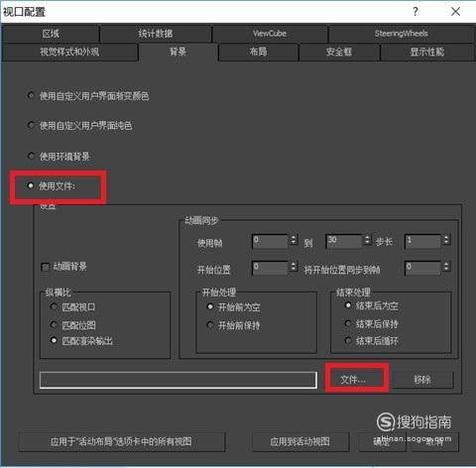
Task: Enable the 动画背景 checkbox
Action: coord(45,267)
